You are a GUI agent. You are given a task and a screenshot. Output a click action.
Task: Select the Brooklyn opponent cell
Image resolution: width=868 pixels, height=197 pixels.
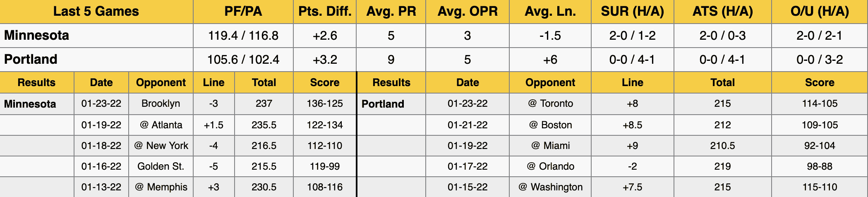coord(161,103)
